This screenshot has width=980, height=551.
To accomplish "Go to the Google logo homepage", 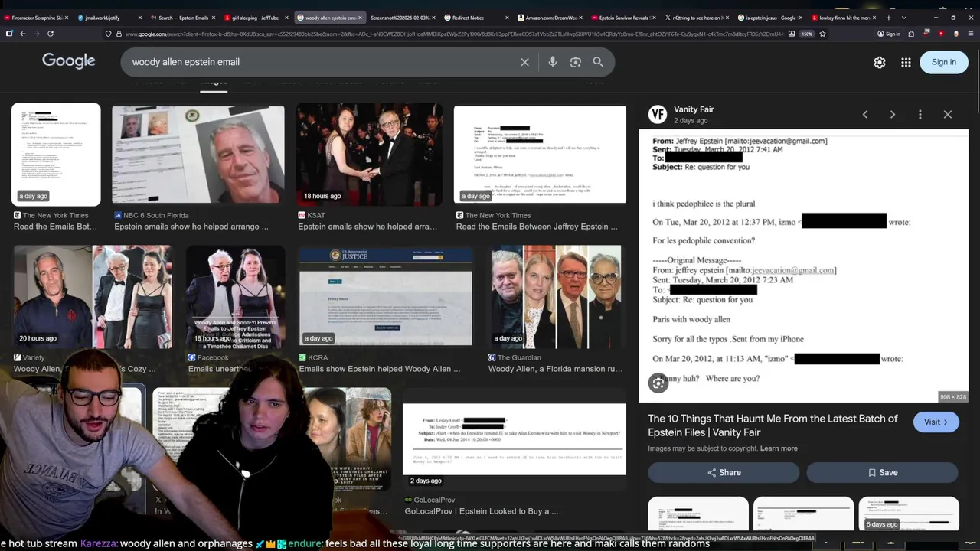I will tap(69, 61).
